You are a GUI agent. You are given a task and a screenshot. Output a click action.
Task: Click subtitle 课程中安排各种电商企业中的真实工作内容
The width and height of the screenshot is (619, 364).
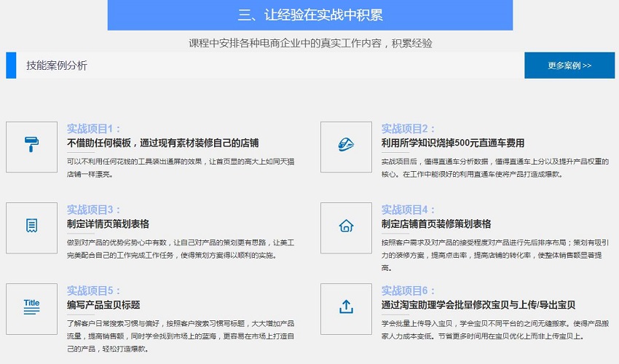[x=285, y=43]
